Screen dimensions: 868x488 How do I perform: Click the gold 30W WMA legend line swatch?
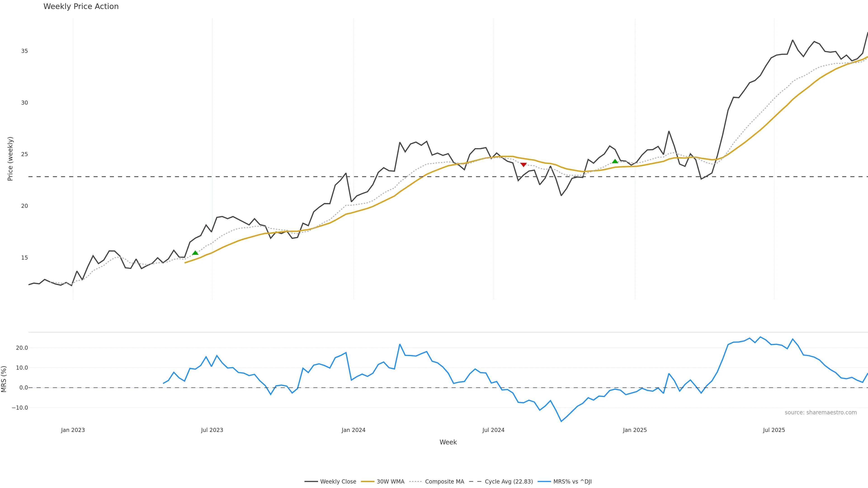(x=368, y=482)
